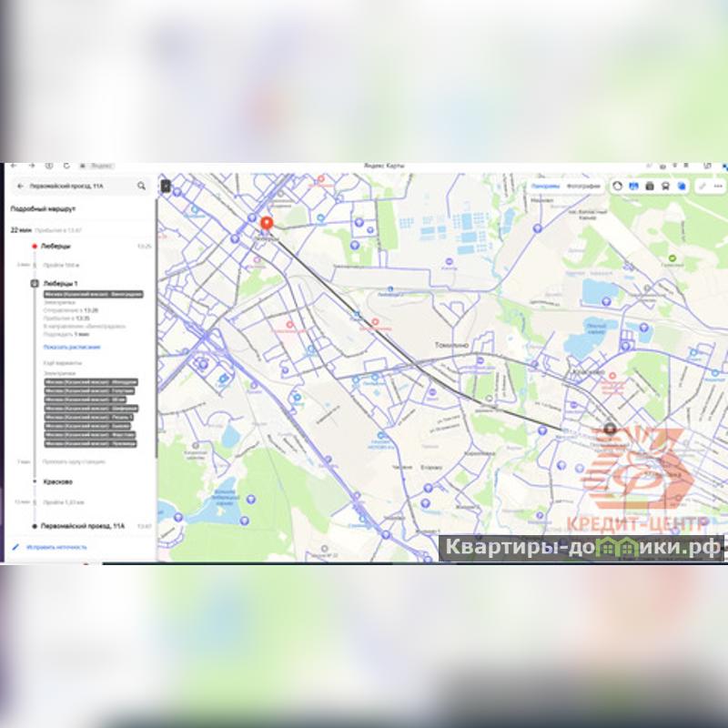Click the Первомайский проезд, 11А search field
Viewport: 728px width, 728px height.
pos(77,186)
